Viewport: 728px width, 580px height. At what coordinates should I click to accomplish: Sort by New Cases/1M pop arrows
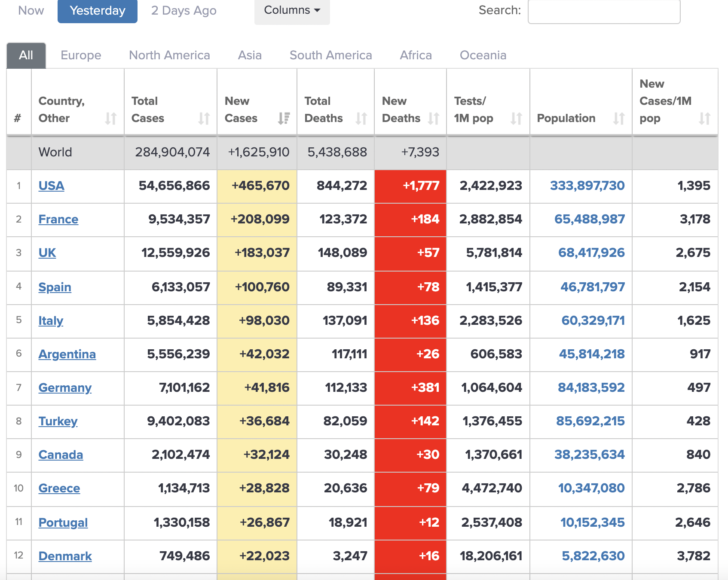coord(704,118)
